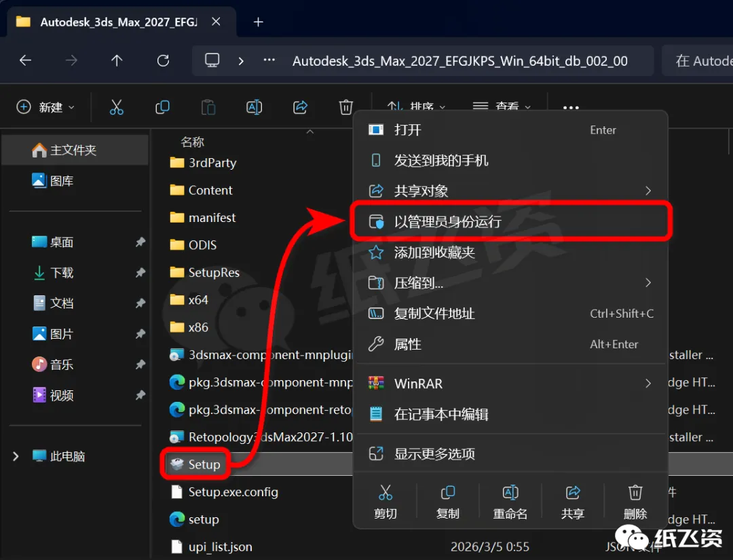Screen dimensions: 733x560
Task: Select the ODIS folder
Action: pos(193,245)
